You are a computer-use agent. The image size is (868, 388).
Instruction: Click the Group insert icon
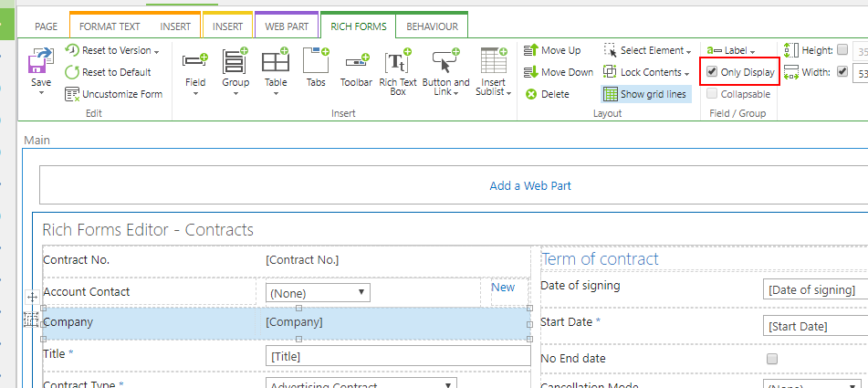[235, 62]
